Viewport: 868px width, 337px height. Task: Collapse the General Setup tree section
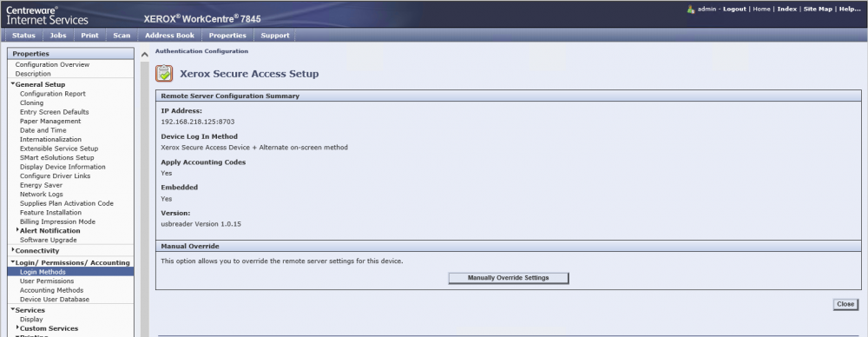pos(13,83)
